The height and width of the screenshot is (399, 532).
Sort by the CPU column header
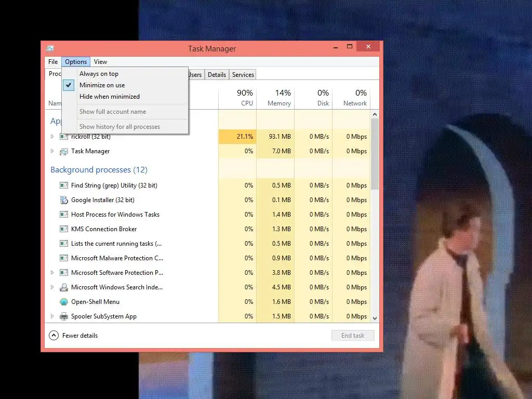tap(237, 97)
